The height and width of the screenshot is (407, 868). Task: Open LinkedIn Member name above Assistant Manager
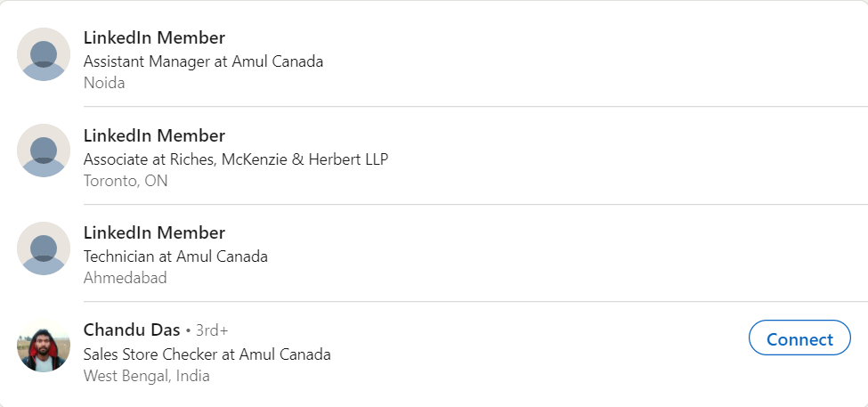point(154,37)
